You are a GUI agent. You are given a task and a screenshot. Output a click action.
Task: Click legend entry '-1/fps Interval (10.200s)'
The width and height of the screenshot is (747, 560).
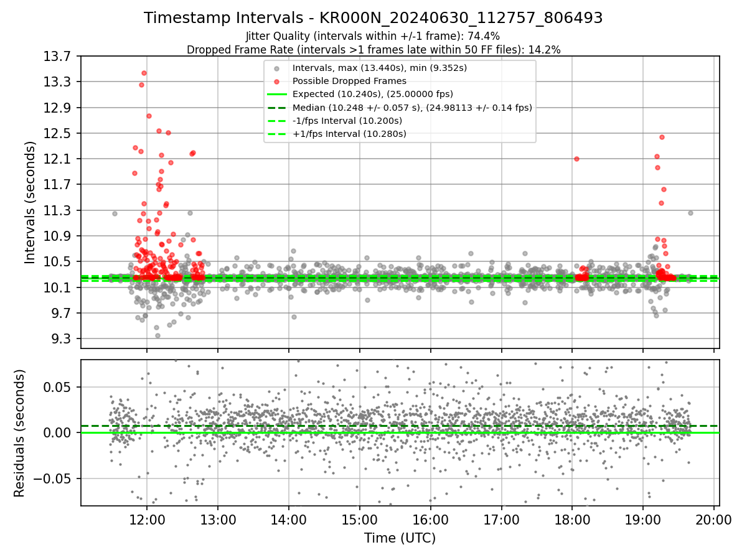tap(347, 121)
